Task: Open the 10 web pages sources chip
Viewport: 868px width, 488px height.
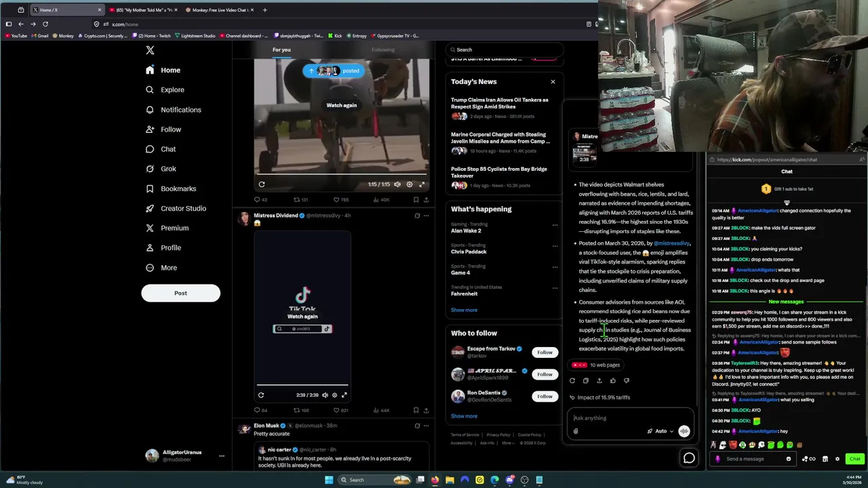Action: (597, 365)
